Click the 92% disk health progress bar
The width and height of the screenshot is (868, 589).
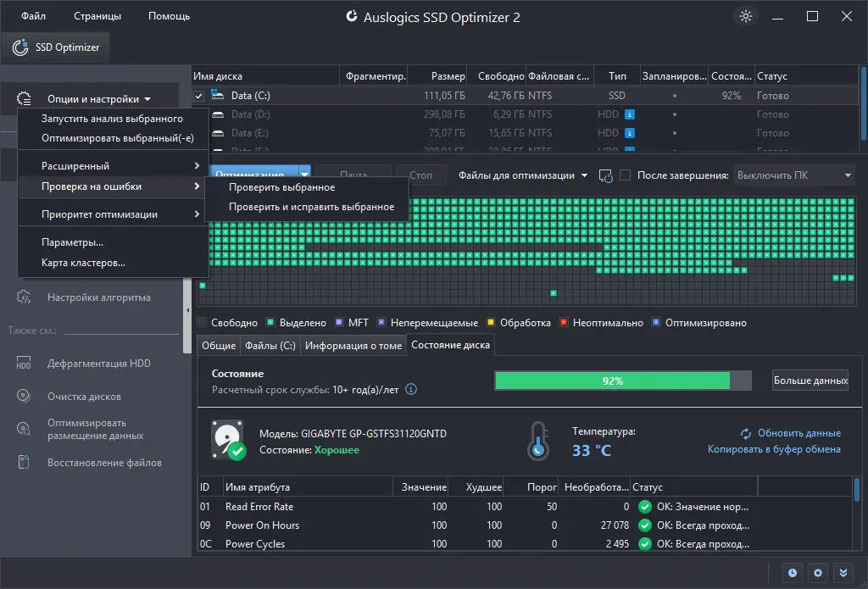pos(623,381)
